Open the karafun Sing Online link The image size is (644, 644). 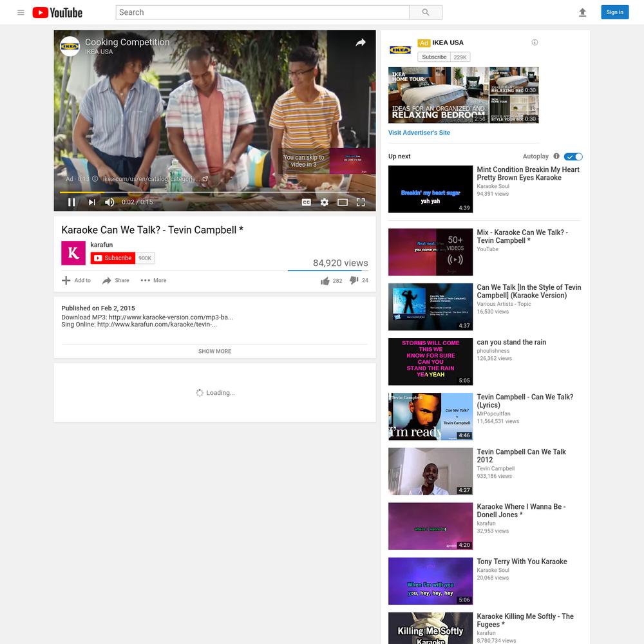click(x=157, y=325)
